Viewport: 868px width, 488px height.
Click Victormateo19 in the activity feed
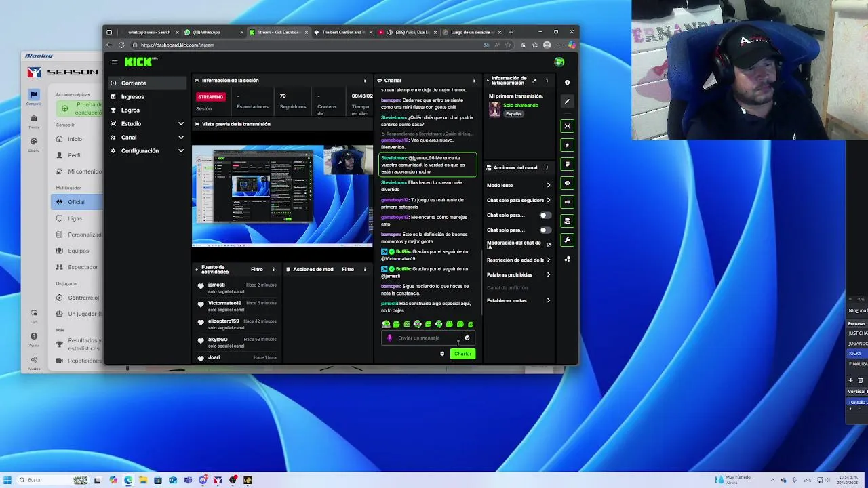click(x=224, y=303)
